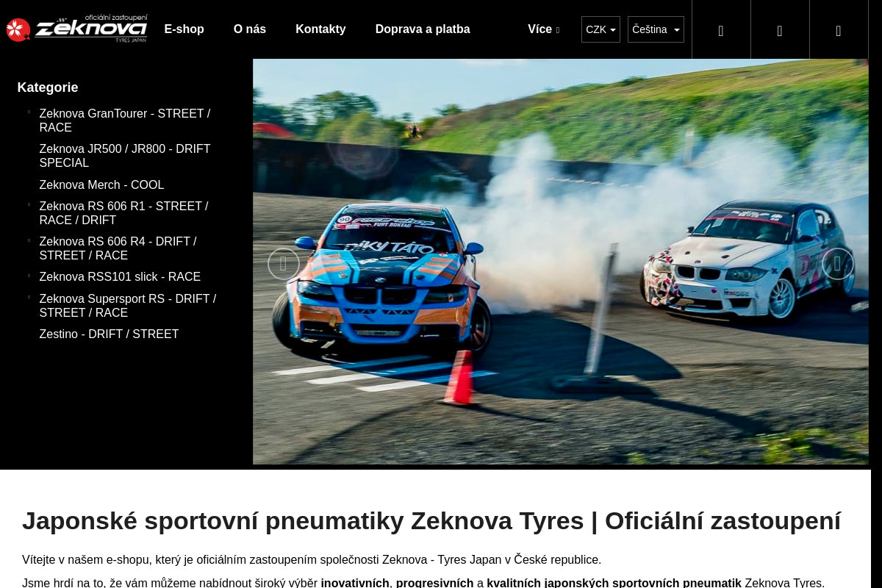This screenshot has width=882, height=588.
Task: Open the shopping cart icon in header
Action: [839, 30]
